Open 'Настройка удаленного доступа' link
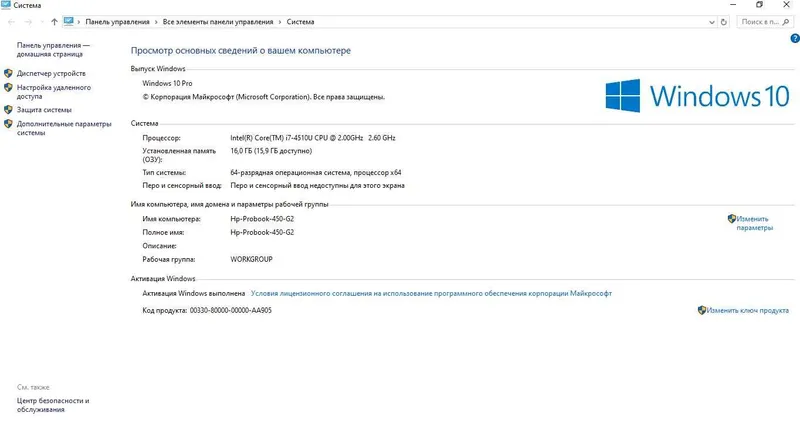The image size is (800, 422). [x=54, y=92]
